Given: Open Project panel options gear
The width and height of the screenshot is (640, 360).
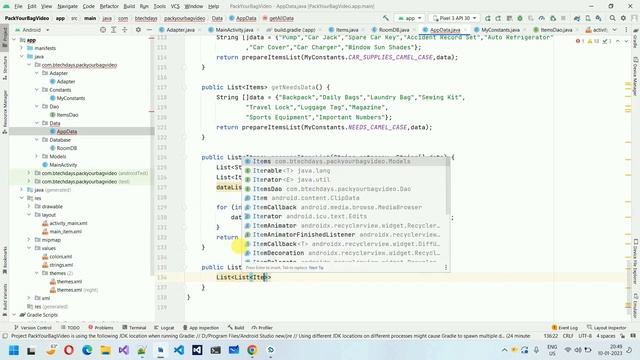Looking at the screenshot, I should pyautogui.click(x=138, y=30).
